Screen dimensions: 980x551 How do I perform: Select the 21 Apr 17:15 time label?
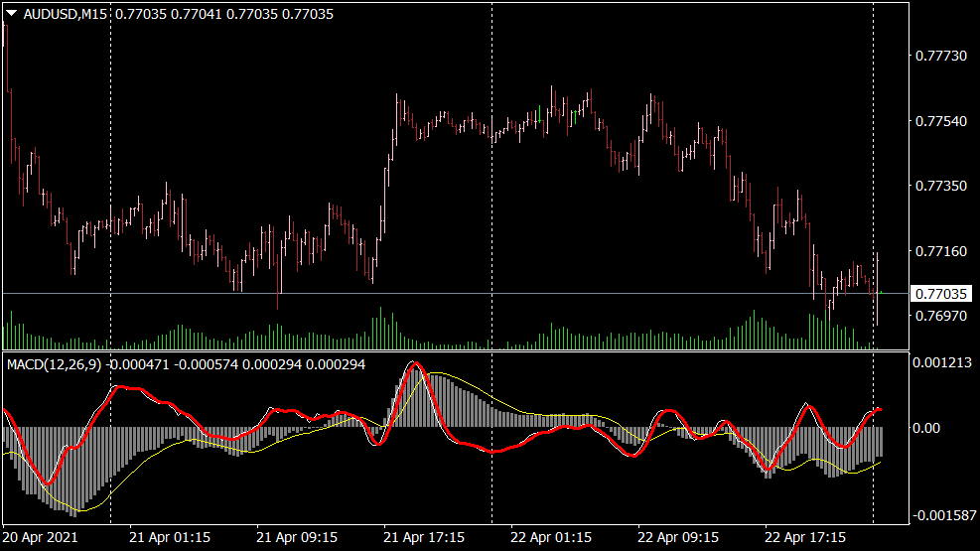[x=424, y=537]
